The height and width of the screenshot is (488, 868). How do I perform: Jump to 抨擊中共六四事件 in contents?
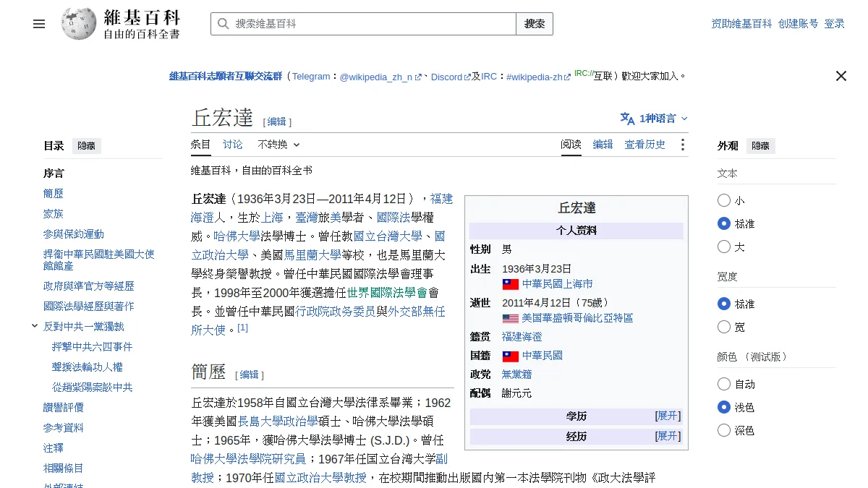[93, 347]
